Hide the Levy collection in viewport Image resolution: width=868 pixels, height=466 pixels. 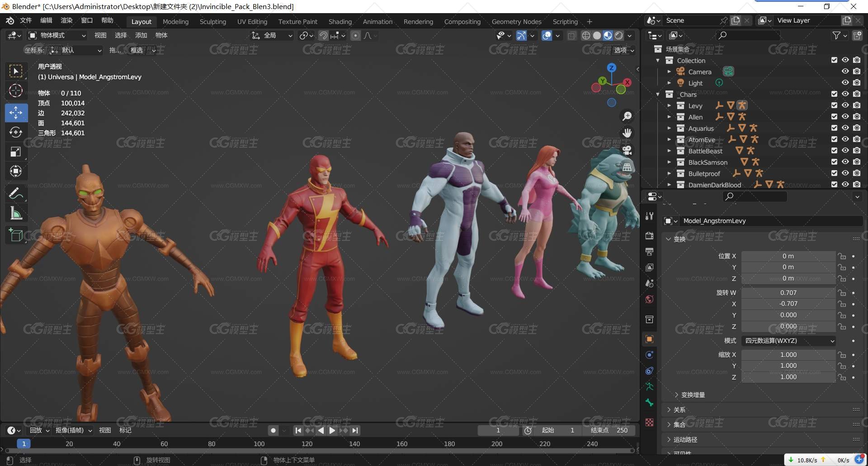(x=845, y=105)
